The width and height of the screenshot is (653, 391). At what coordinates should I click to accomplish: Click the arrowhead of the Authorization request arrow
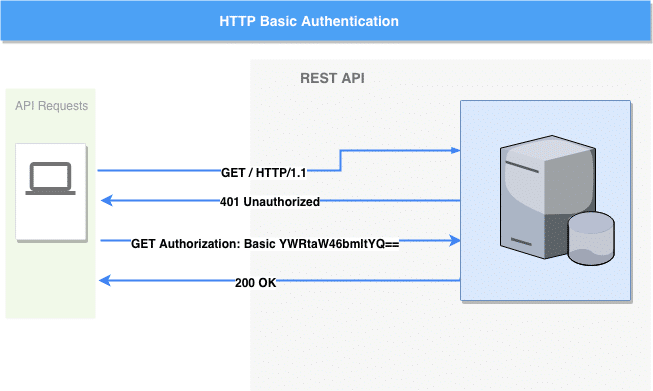tap(454, 240)
